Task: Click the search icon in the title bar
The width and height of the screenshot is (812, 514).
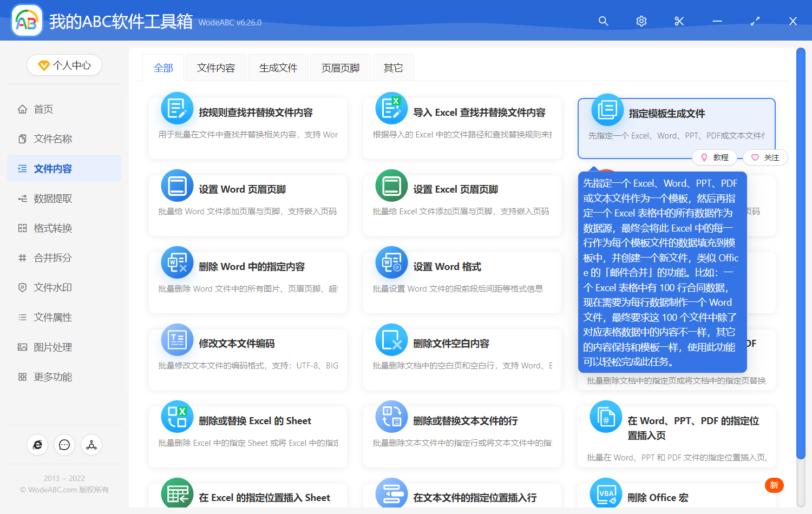Action: 603,21
